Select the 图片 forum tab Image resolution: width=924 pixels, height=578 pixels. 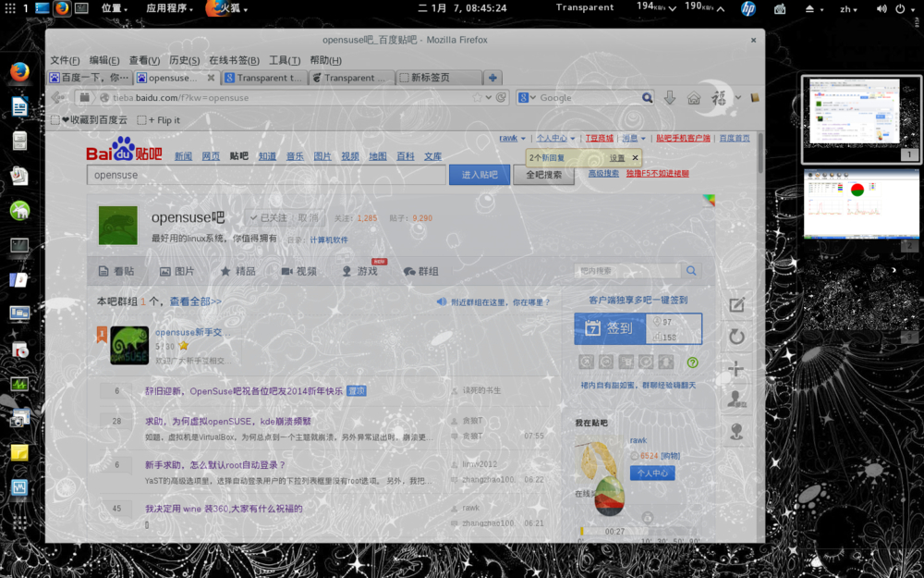point(176,271)
